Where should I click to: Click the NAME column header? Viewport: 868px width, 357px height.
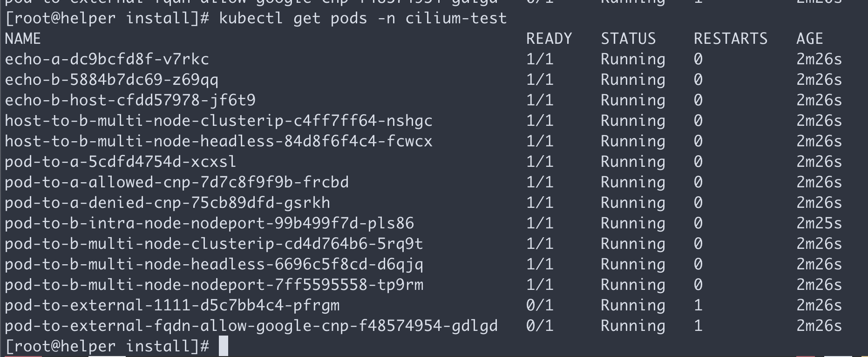23,39
